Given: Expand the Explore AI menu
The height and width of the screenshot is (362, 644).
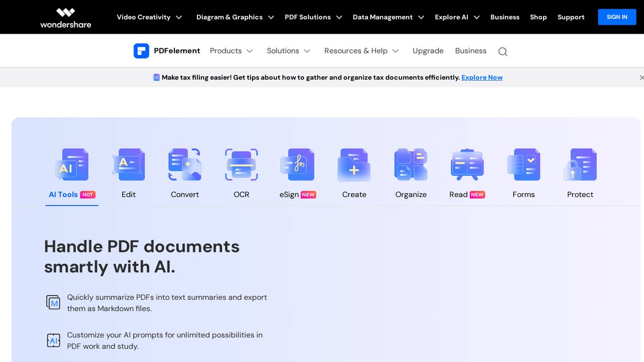Looking at the screenshot, I should [457, 17].
